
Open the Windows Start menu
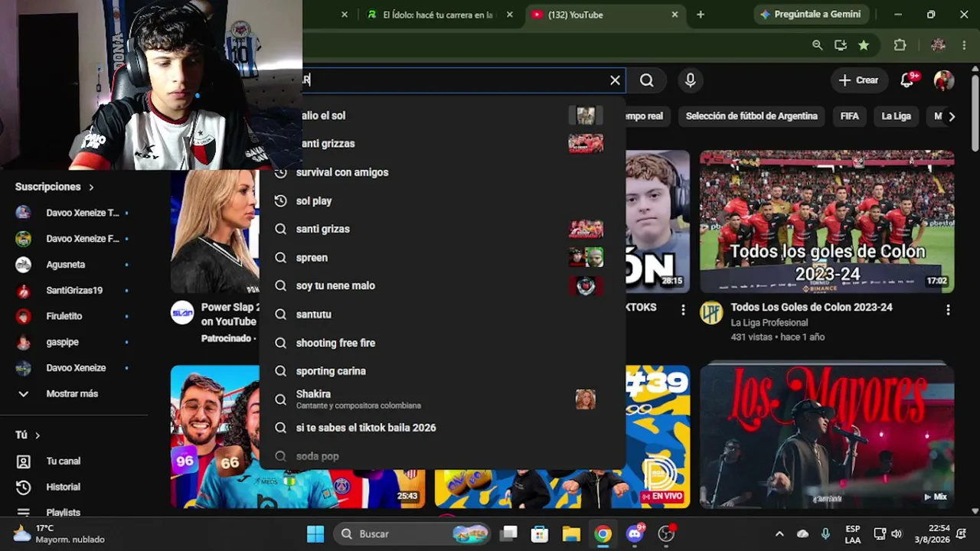point(315,533)
